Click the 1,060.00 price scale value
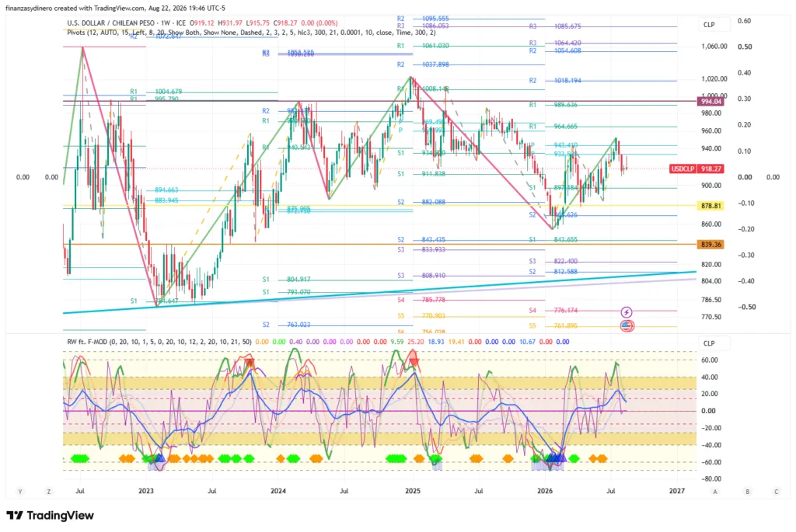The width and height of the screenshot is (796, 532). pos(714,46)
